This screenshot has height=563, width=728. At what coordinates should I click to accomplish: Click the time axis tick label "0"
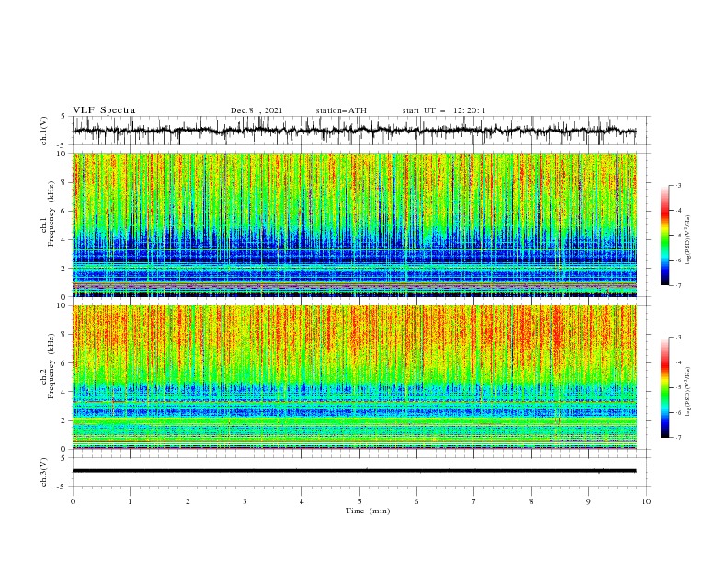click(73, 501)
